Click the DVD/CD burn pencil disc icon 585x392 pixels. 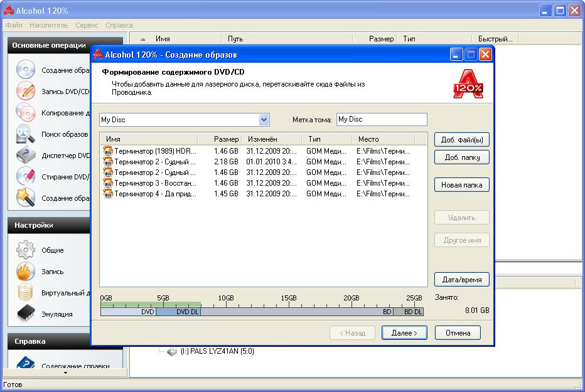click(x=25, y=91)
